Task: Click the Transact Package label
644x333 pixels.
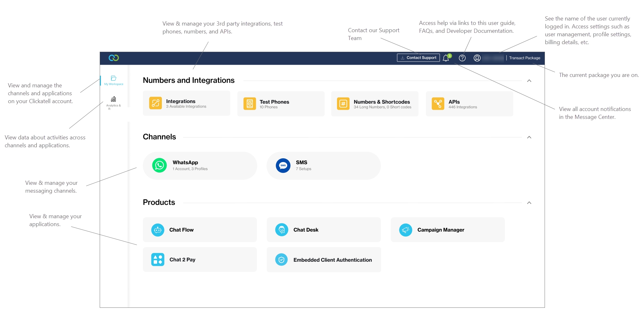Action: (x=524, y=58)
